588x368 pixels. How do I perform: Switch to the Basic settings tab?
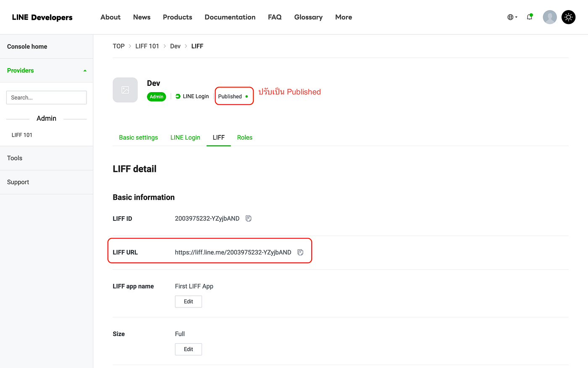coord(138,138)
